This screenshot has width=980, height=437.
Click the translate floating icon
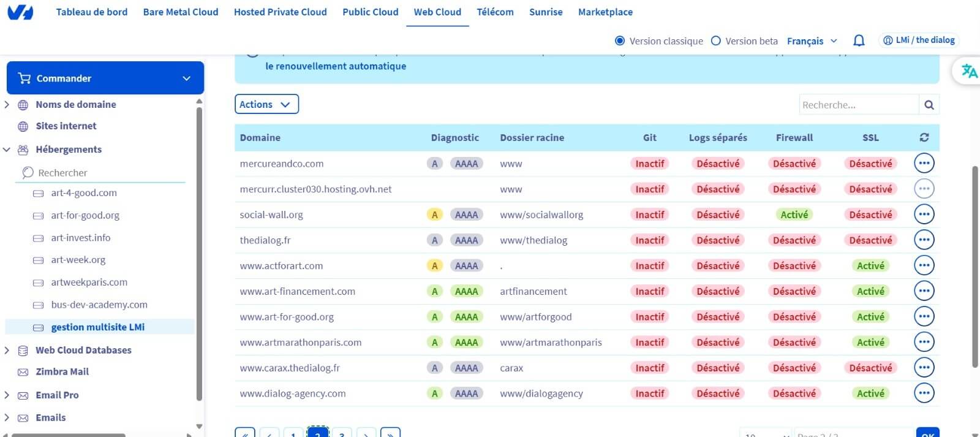pos(969,71)
